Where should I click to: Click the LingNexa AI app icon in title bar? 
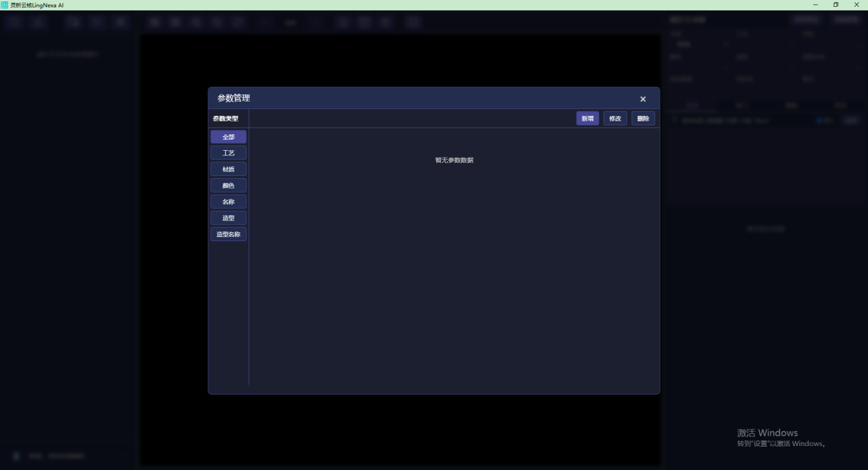[x=5, y=5]
